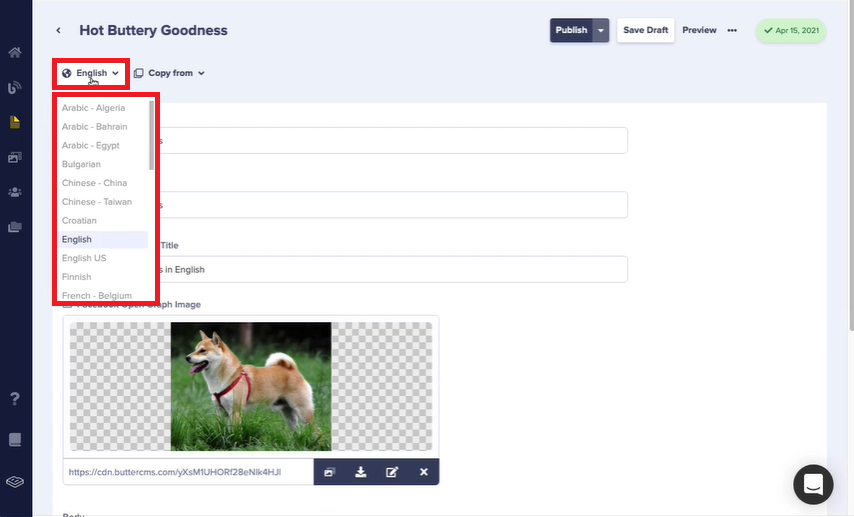Click the Apr 15, 2021 status badge

[x=791, y=31]
